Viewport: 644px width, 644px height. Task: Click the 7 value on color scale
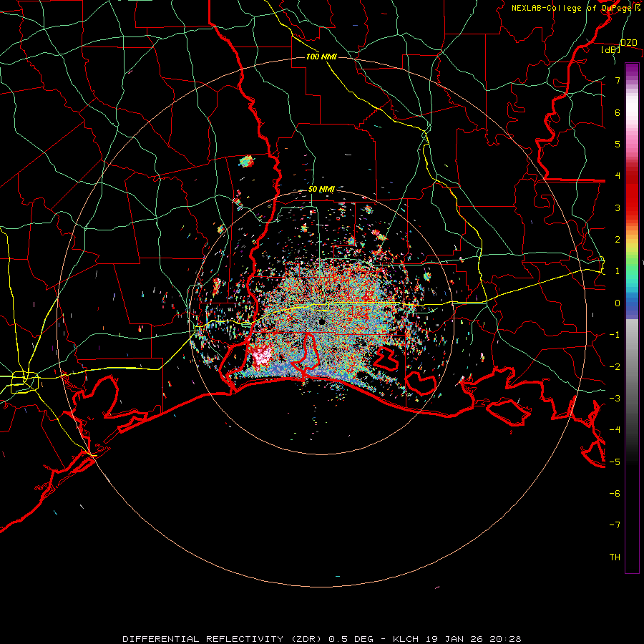[618, 80]
